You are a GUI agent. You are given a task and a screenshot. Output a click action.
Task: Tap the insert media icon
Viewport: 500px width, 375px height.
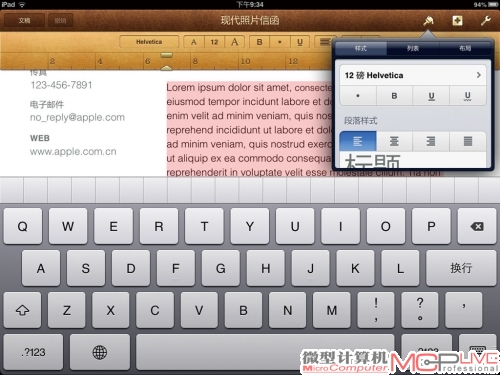tap(457, 21)
